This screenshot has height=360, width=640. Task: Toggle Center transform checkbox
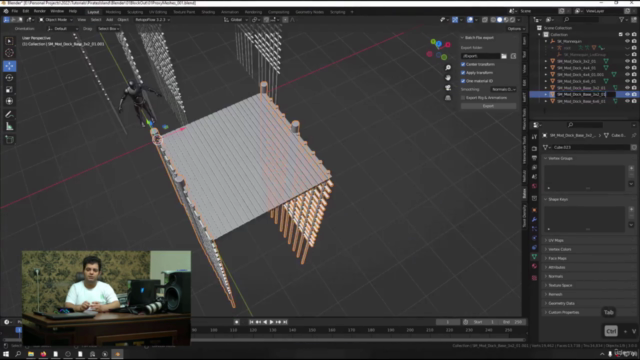pyautogui.click(x=463, y=64)
